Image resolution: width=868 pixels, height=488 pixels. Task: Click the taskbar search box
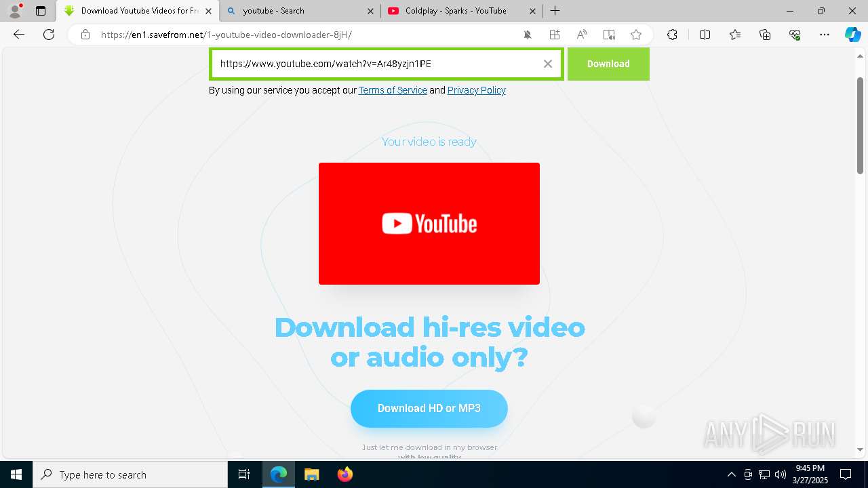click(x=130, y=474)
